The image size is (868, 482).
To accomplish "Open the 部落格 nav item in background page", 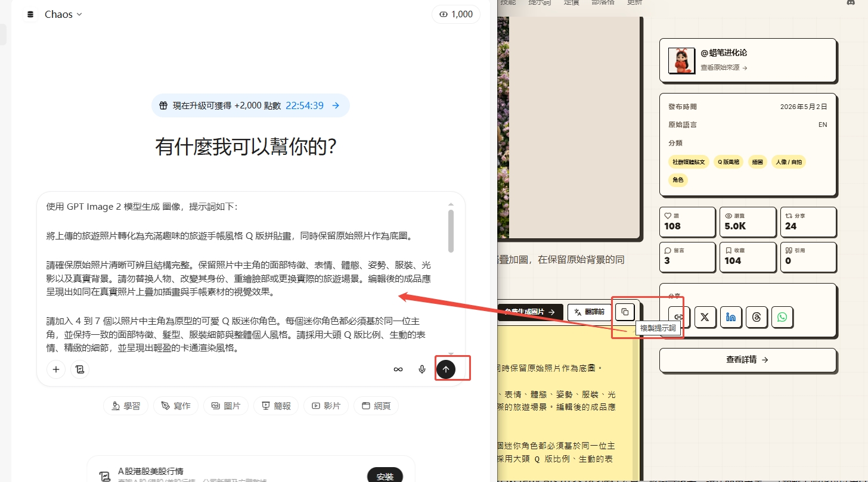I will click(x=602, y=2).
